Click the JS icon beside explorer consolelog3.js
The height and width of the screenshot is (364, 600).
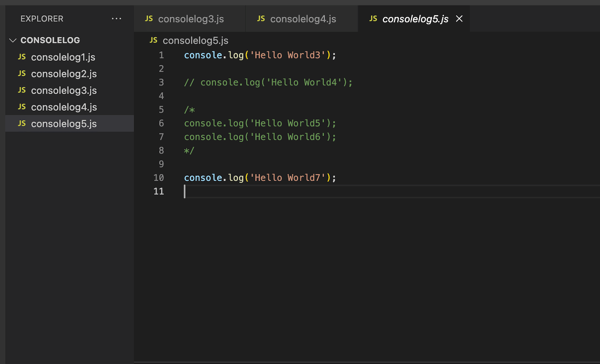(x=22, y=90)
